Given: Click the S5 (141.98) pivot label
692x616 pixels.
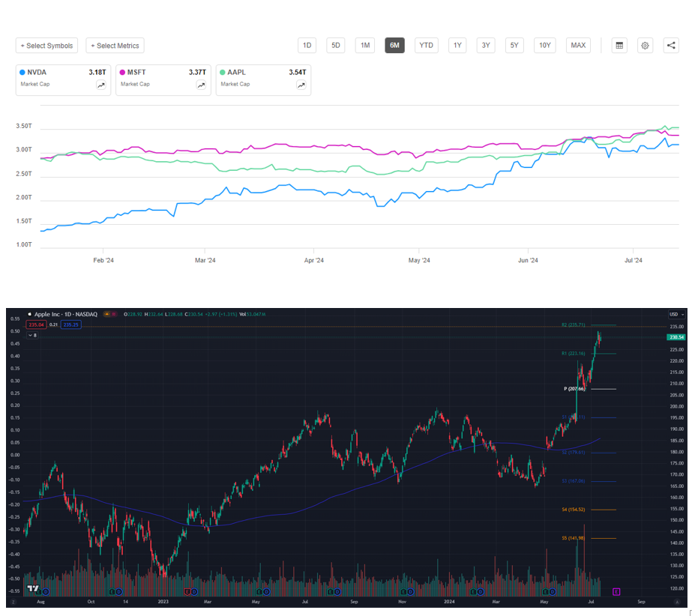Looking at the screenshot, I should click(574, 538).
